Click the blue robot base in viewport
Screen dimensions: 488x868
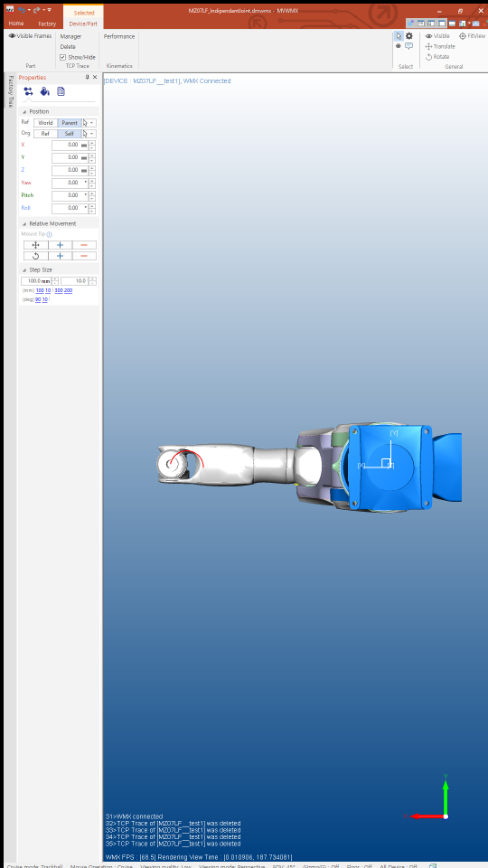pos(390,467)
